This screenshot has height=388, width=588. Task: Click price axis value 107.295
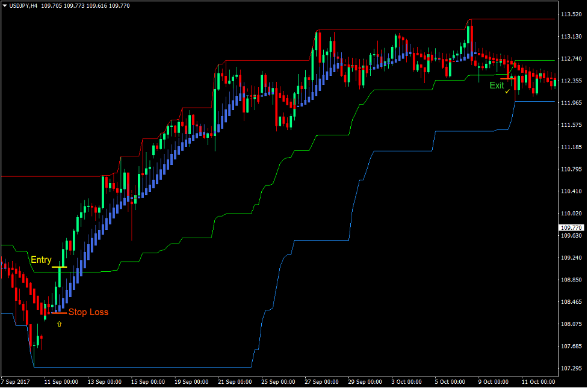point(571,368)
